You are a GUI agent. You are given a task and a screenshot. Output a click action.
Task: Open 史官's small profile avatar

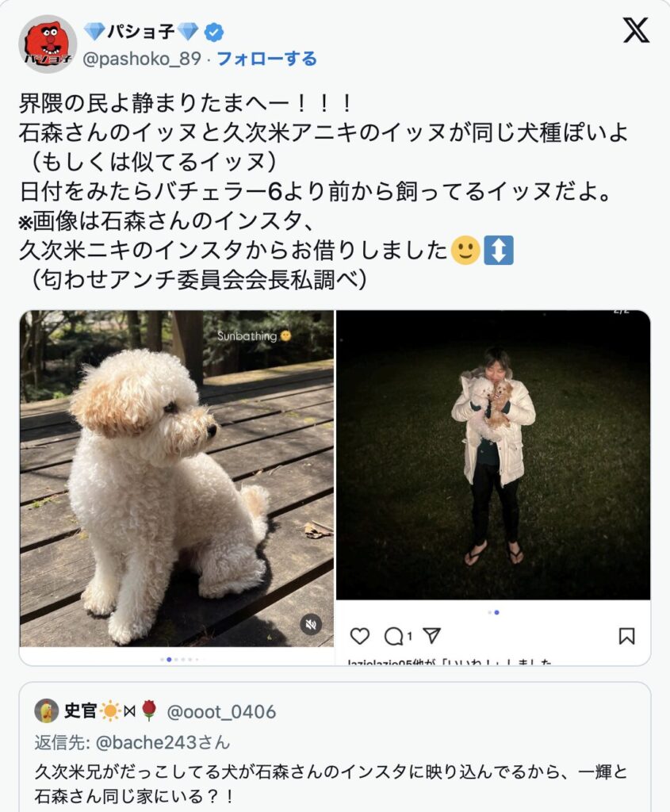47,711
